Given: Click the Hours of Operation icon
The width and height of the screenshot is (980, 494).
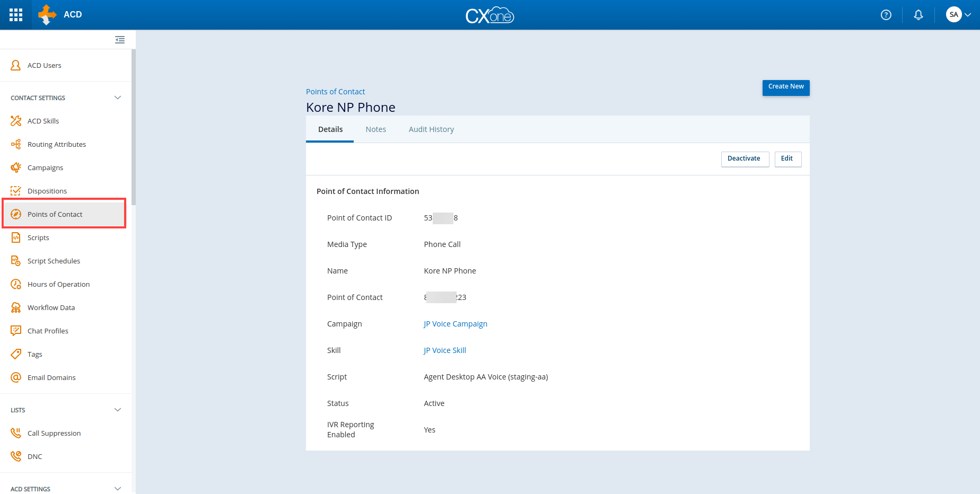Looking at the screenshot, I should 16,284.
